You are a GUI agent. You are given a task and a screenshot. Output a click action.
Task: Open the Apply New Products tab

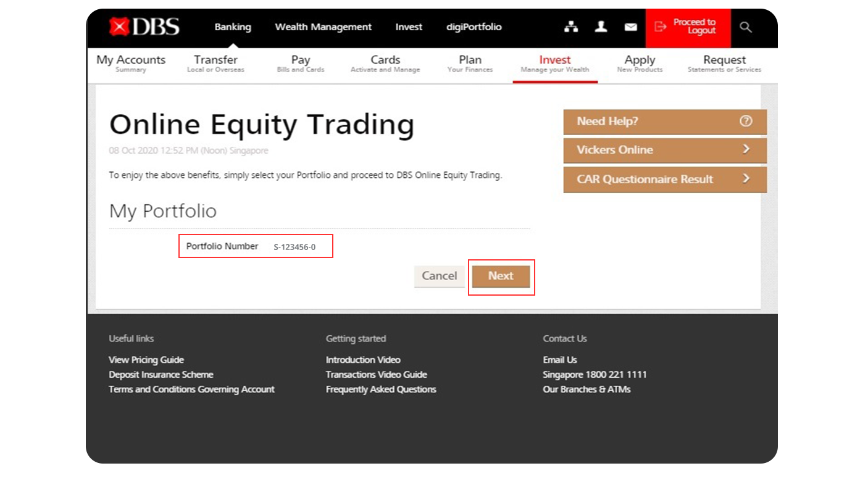[640, 64]
